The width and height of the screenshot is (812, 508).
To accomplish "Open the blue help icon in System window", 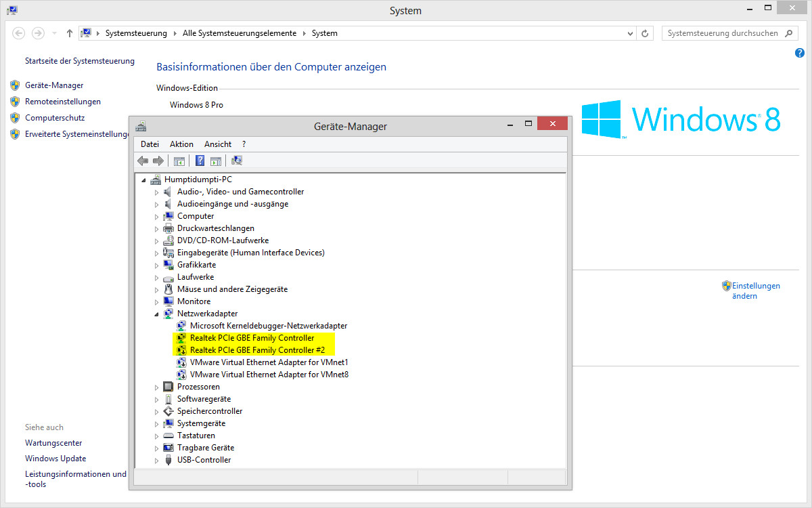I will [x=800, y=53].
